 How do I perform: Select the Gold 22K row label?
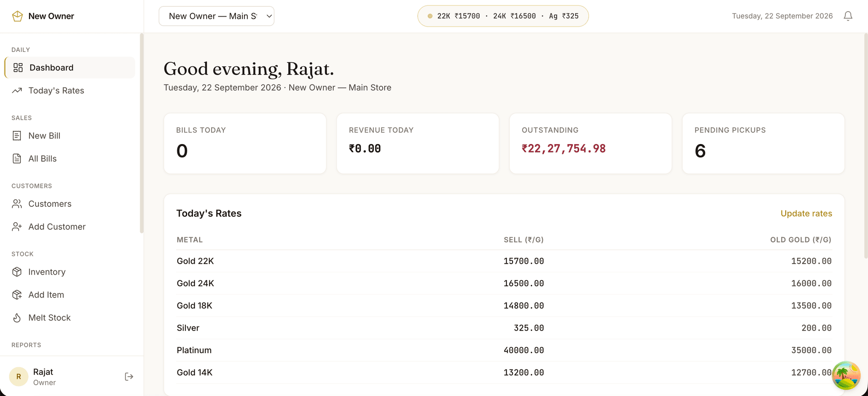(195, 261)
